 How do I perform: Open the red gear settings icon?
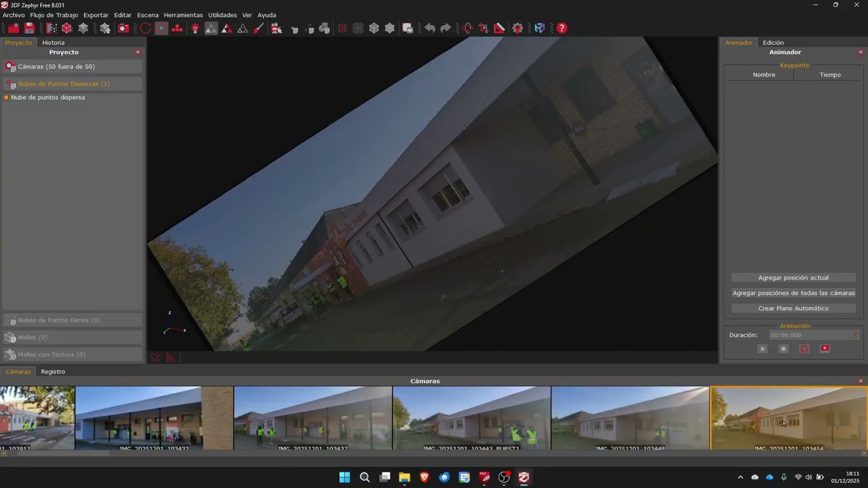coord(518,28)
